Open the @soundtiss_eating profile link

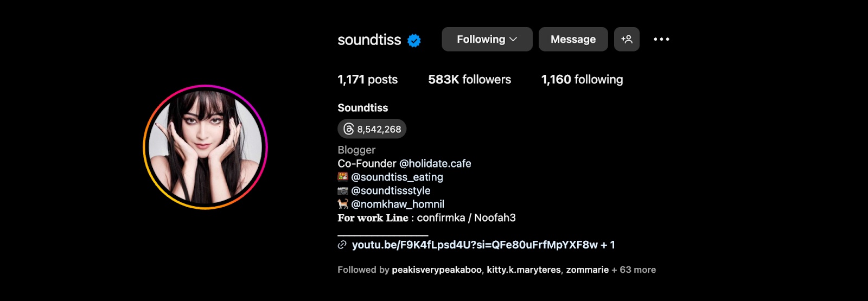point(397,177)
